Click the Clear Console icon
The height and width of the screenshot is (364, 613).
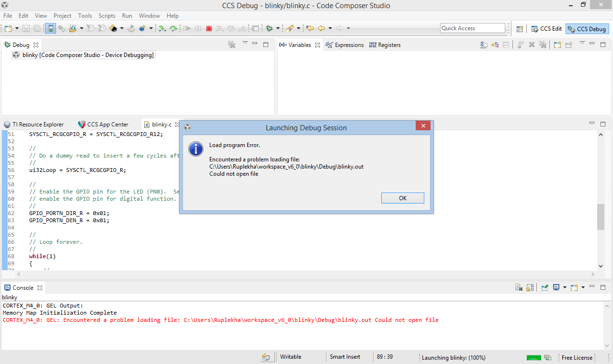click(518, 288)
